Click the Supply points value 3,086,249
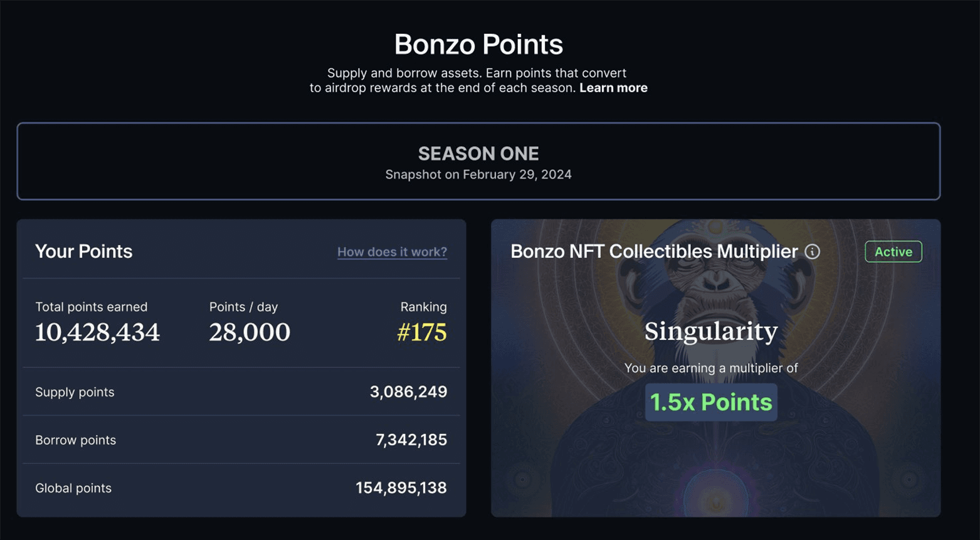The width and height of the screenshot is (980, 540). coord(408,392)
